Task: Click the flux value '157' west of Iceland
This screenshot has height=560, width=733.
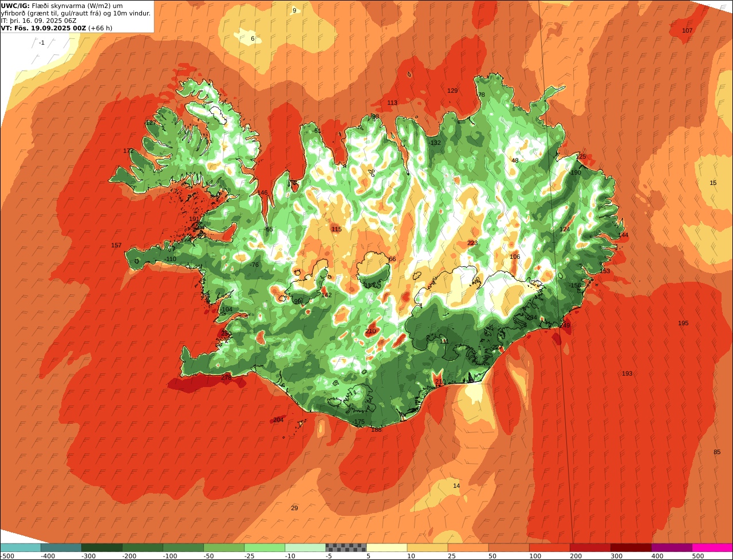Action: [116, 245]
